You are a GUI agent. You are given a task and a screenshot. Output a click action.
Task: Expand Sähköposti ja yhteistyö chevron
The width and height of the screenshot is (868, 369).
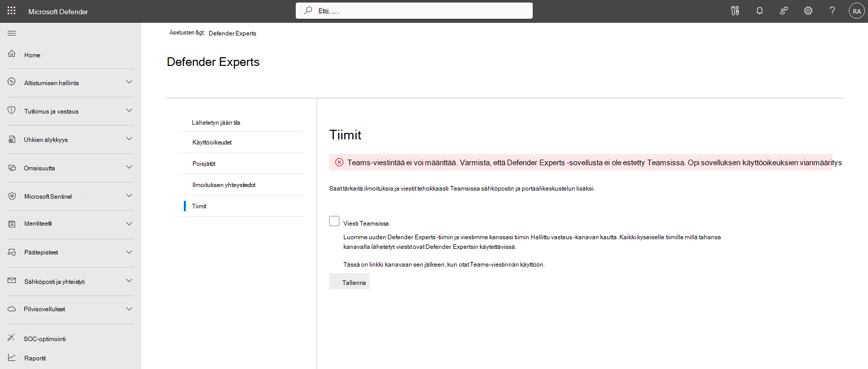tap(129, 280)
